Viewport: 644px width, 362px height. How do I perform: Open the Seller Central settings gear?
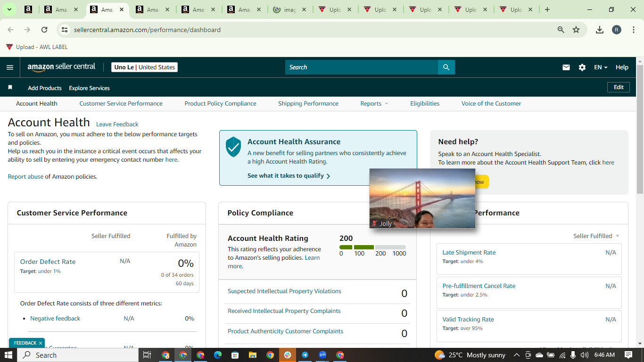point(582,67)
